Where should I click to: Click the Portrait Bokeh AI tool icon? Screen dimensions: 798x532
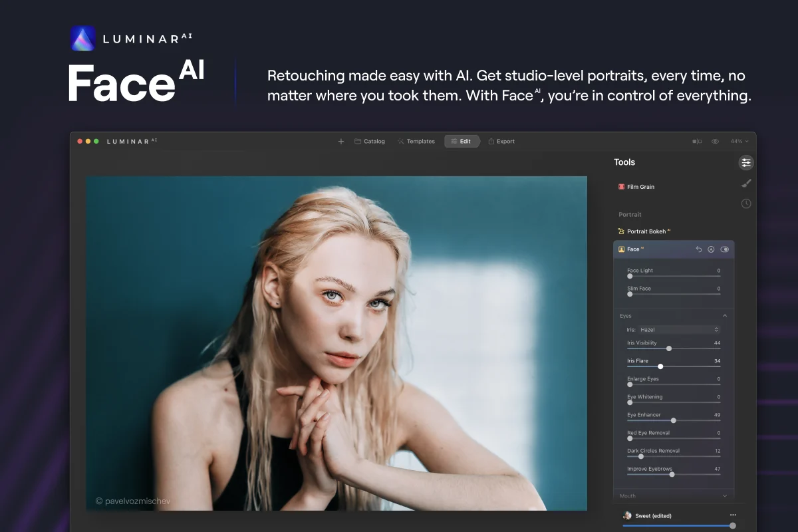(x=621, y=231)
